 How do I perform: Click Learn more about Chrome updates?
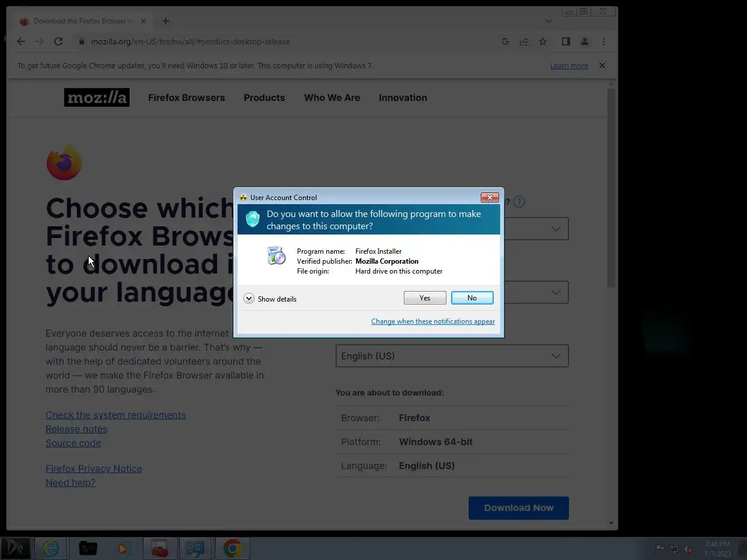(569, 66)
